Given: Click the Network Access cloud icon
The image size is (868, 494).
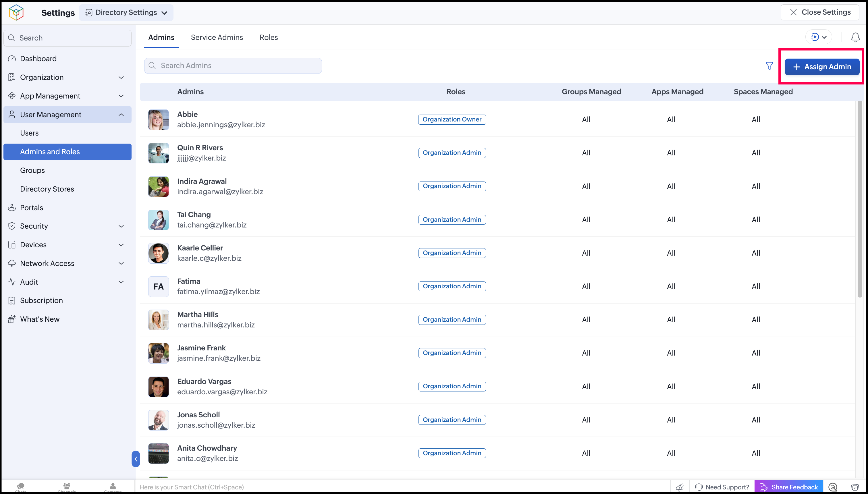Looking at the screenshot, I should [12, 263].
